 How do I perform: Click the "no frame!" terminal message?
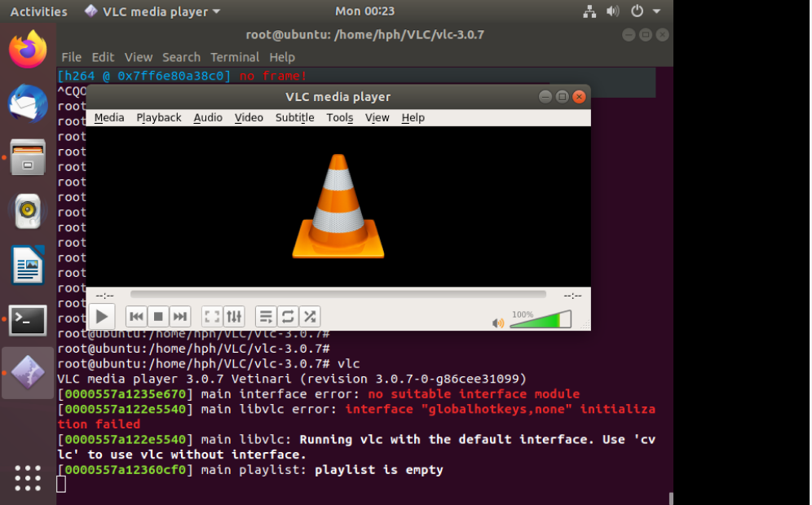pyautogui.click(x=273, y=76)
